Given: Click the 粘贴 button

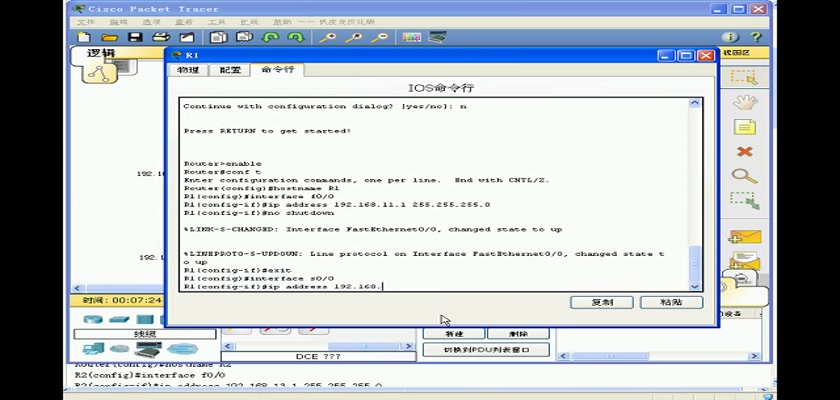Looking at the screenshot, I should tap(670, 302).
